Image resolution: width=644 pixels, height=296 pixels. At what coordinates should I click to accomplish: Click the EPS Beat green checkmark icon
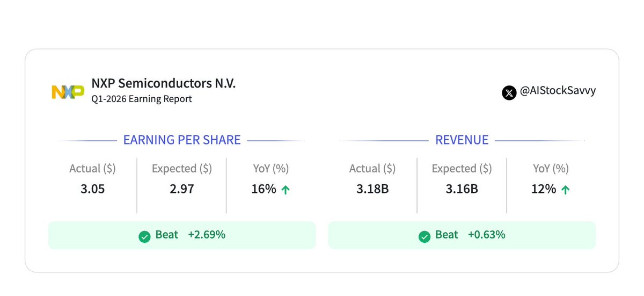click(144, 236)
